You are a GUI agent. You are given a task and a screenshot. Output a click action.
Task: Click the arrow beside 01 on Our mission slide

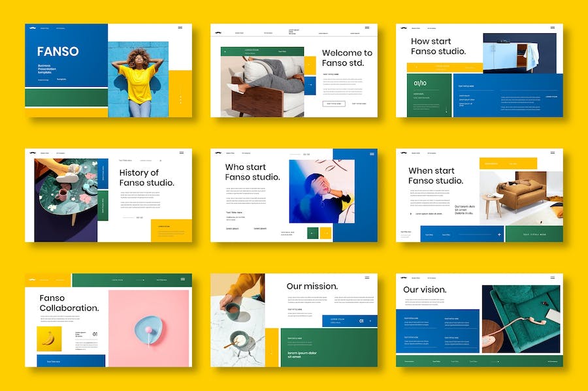[x=370, y=321]
